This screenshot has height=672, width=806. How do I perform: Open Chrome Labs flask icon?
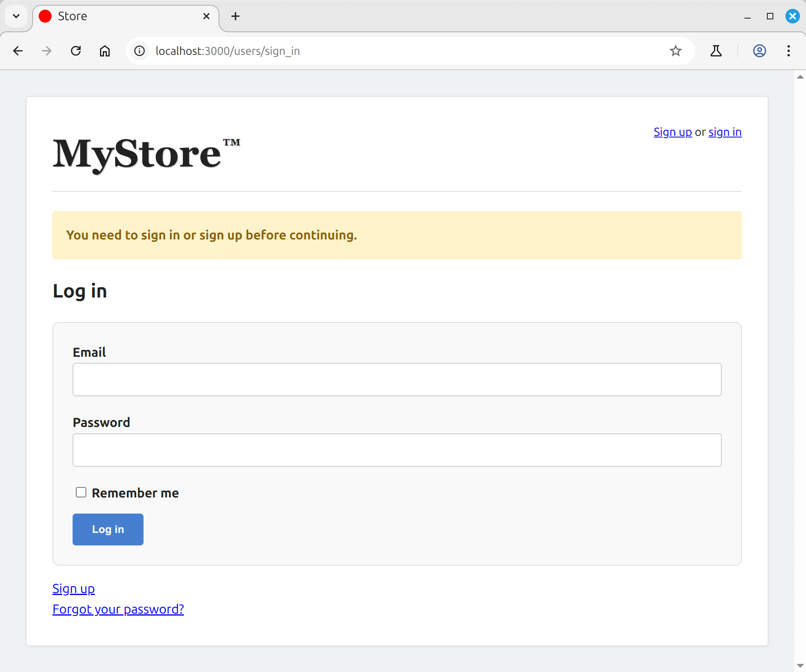tap(716, 51)
